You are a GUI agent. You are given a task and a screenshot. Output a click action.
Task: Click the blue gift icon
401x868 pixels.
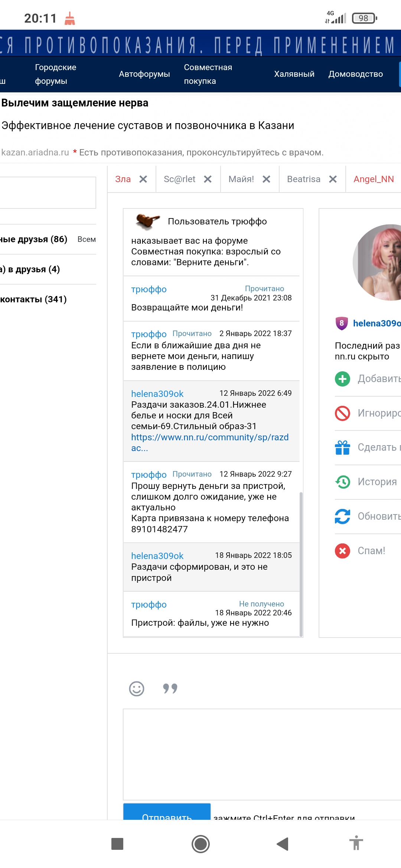pos(342,447)
